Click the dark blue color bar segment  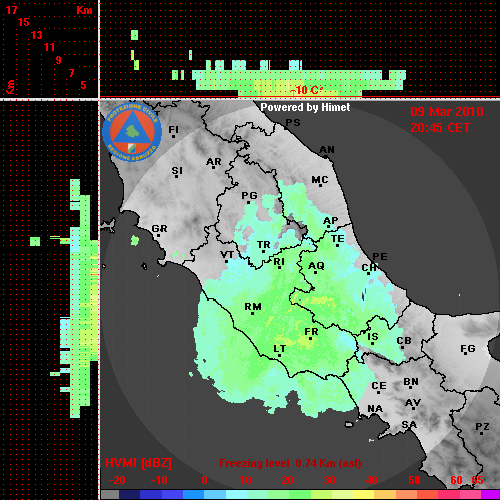(130, 494)
